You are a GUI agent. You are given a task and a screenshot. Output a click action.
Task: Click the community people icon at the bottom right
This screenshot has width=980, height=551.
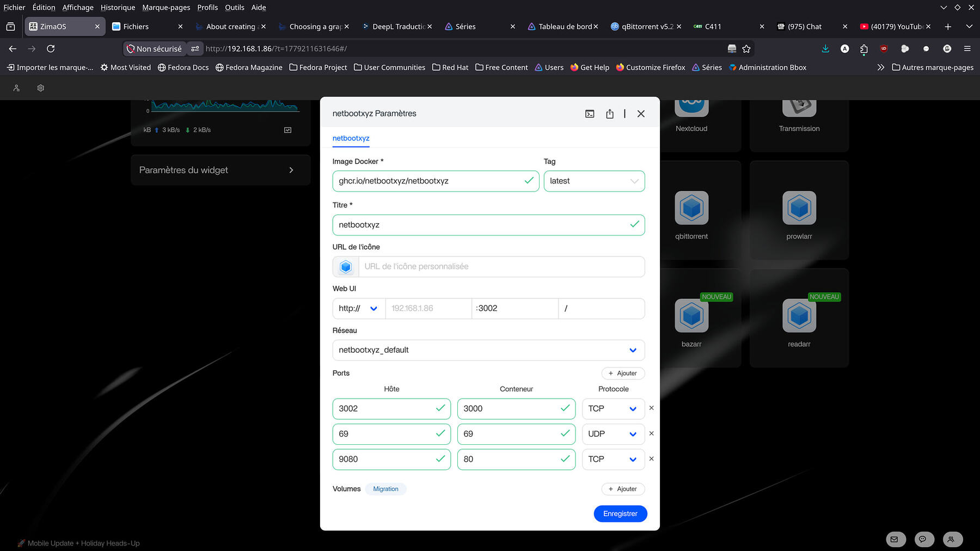pyautogui.click(x=951, y=539)
